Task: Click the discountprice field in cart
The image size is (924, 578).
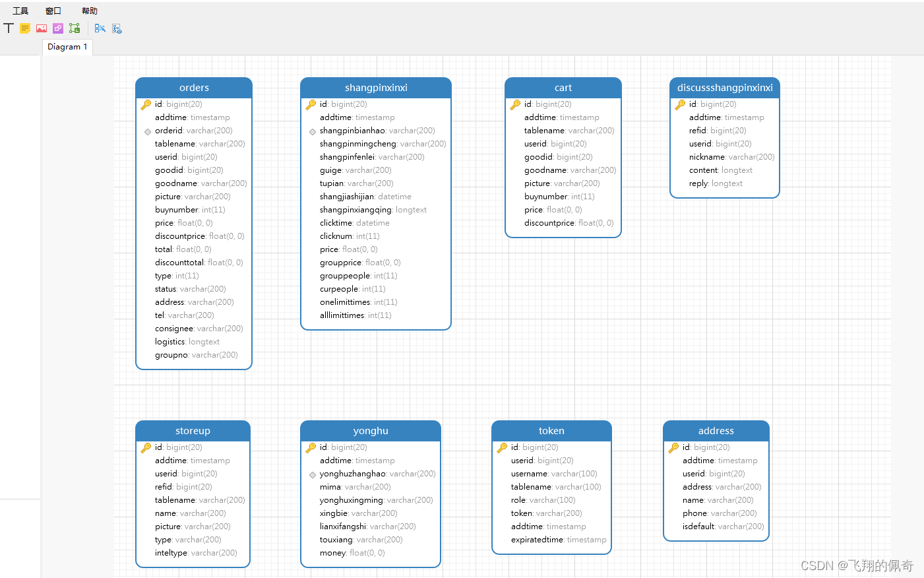Action: tap(569, 223)
